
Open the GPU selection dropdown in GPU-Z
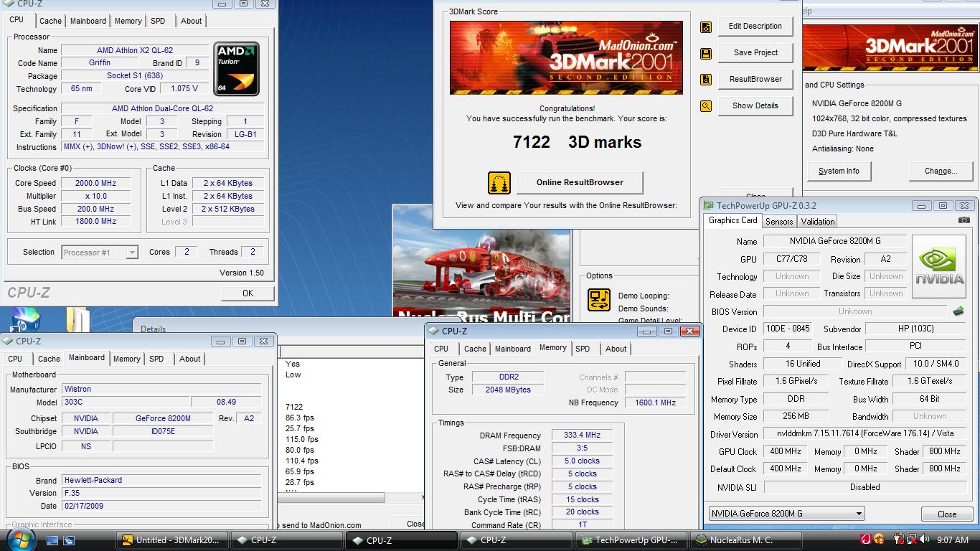pyautogui.click(x=786, y=514)
